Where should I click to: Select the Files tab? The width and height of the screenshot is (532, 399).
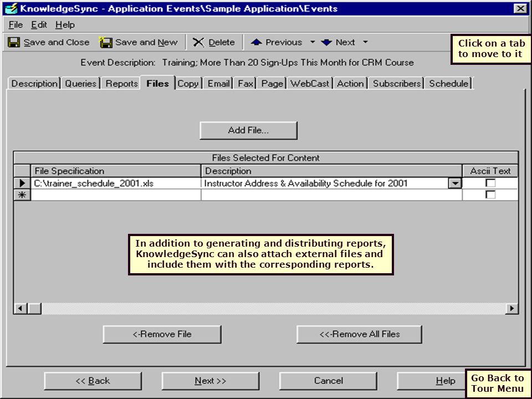tap(158, 83)
